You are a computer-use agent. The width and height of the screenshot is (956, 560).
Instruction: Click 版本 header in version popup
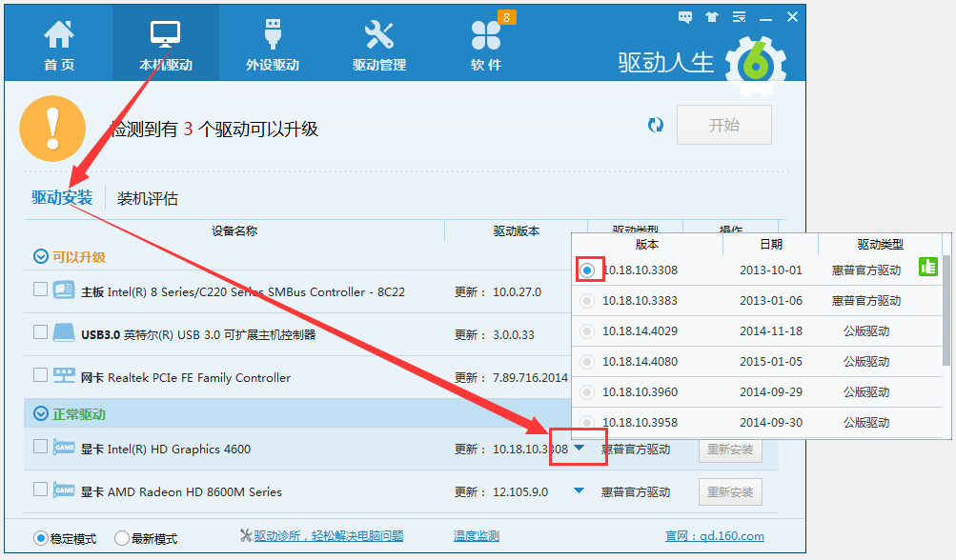pyautogui.click(x=647, y=245)
